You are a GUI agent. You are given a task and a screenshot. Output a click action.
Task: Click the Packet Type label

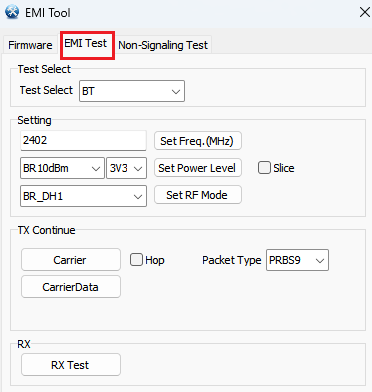pyautogui.click(x=232, y=260)
